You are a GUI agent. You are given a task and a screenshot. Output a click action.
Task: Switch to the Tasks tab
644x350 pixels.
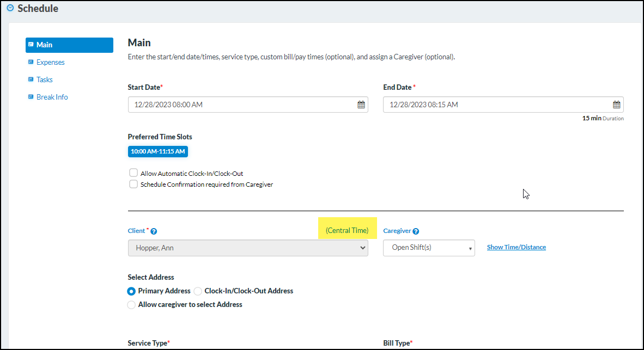click(x=45, y=79)
